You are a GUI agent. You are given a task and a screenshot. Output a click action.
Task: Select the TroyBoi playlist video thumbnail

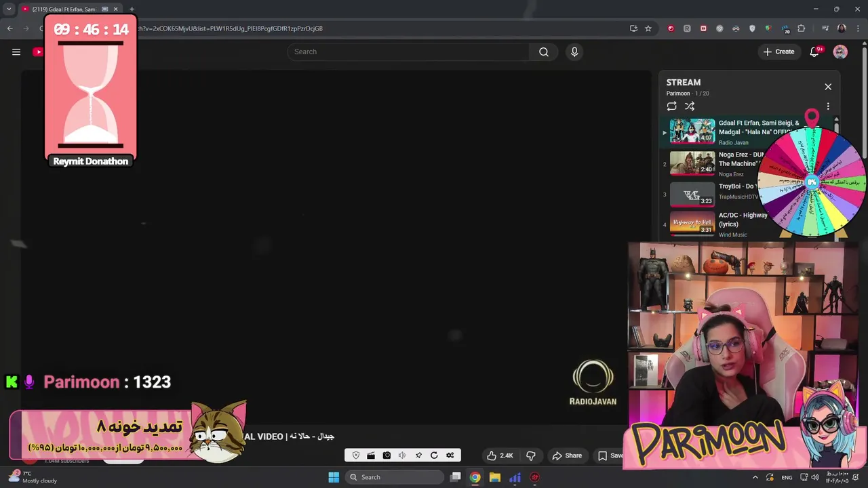click(x=692, y=195)
